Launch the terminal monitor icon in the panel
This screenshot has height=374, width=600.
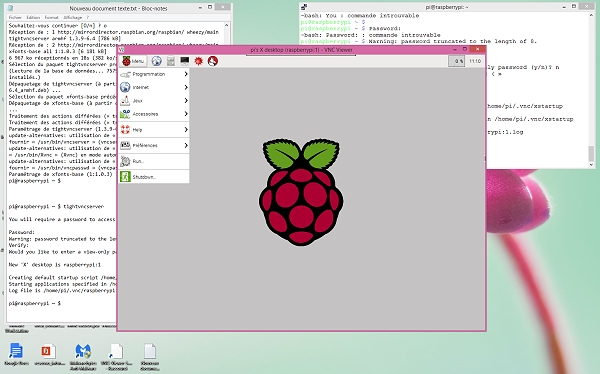click(184, 61)
